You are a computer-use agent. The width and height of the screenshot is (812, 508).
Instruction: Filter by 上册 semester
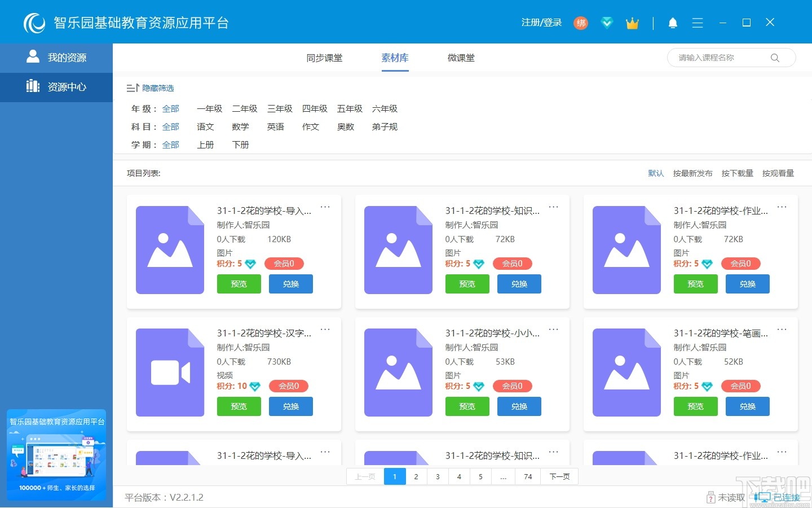coord(206,144)
